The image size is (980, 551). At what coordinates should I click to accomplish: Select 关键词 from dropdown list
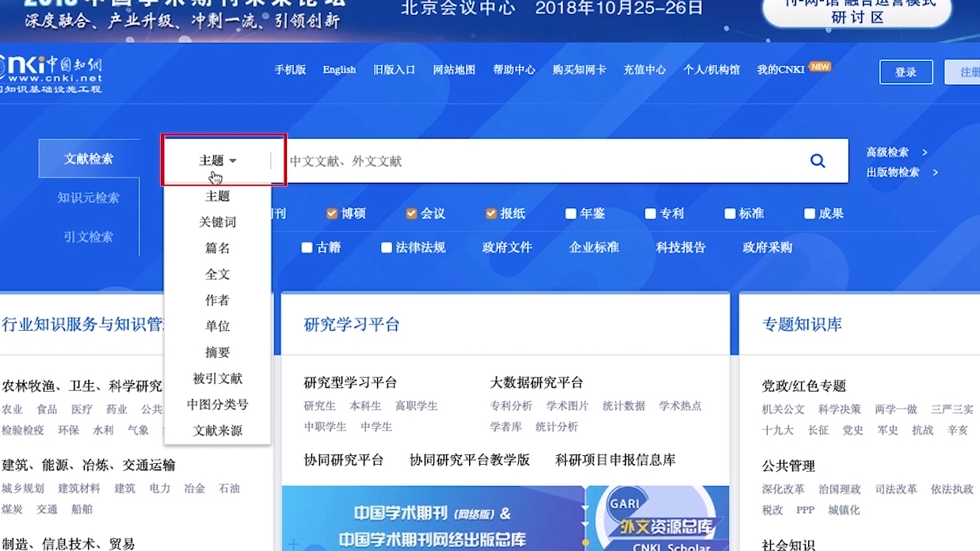click(218, 222)
